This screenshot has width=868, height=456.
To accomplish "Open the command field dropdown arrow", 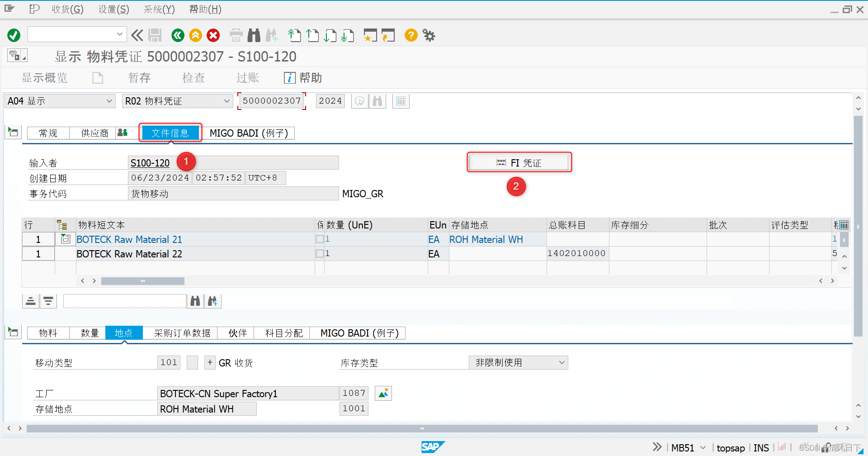I will pos(119,34).
